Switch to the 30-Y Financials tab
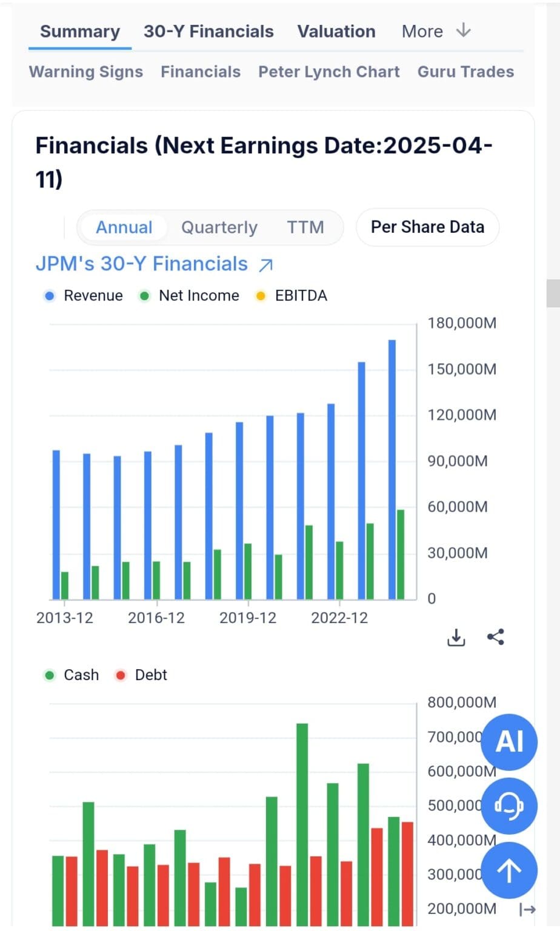 pyautogui.click(x=208, y=31)
